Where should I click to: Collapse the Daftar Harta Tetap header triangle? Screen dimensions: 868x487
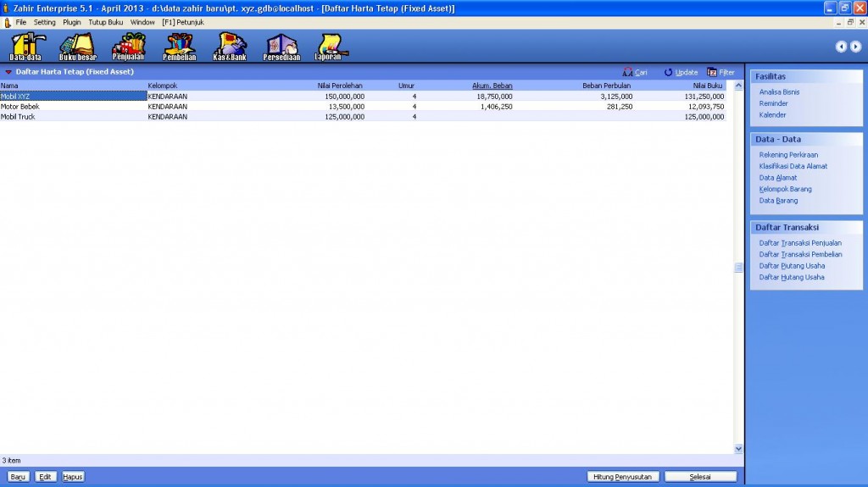[x=8, y=73]
